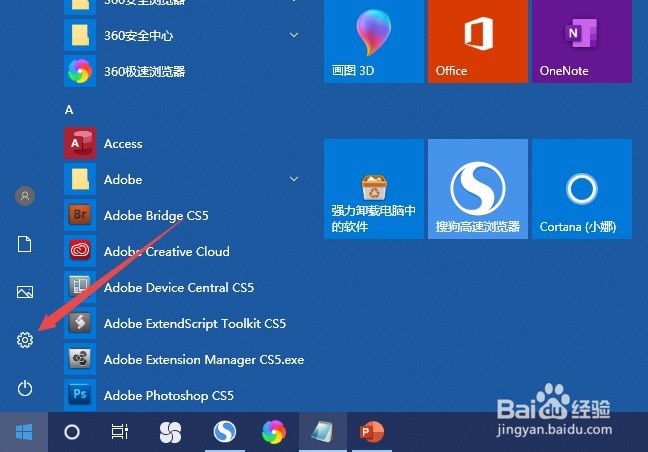Open Documents icon in Start sidebar
The image size is (648, 452).
coord(24,244)
